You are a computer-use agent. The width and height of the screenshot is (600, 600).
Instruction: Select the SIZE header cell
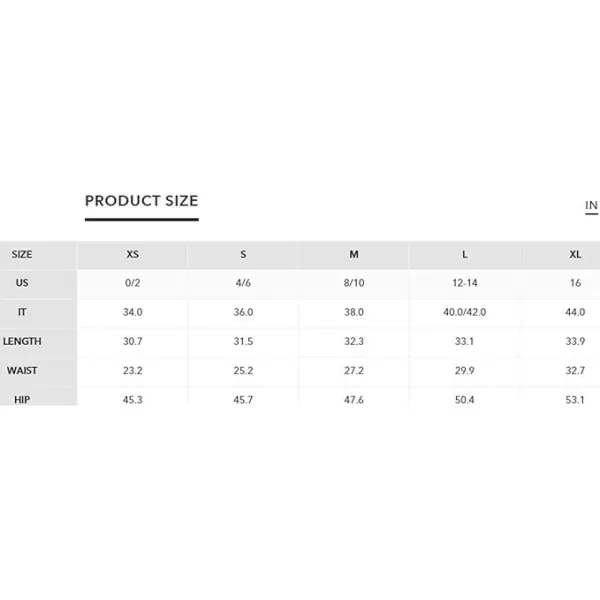tap(22, 254)
